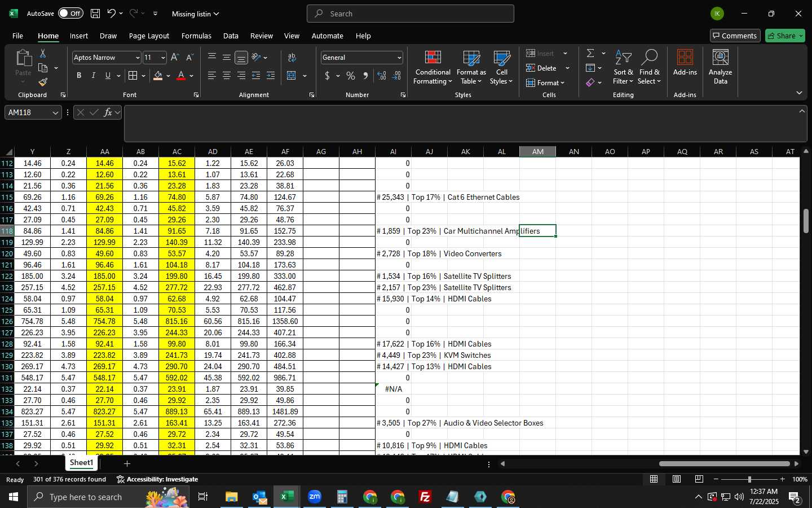Open File Explorer from taskbar
This screenshot has width=812, height=508.
click(x=232, y=497)
